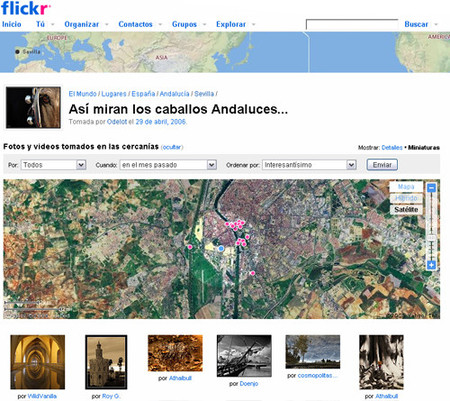Click into the search text field
450x401 pixels.
(352, 25)
